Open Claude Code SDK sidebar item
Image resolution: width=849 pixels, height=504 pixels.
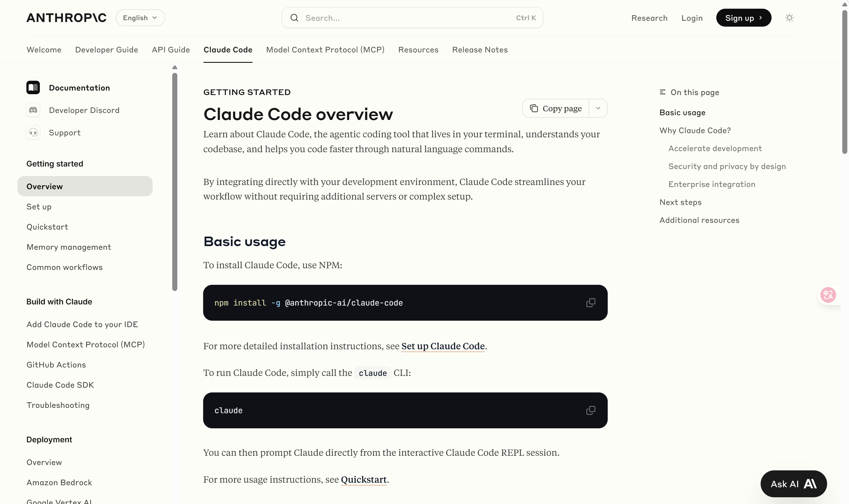point(60,385)
